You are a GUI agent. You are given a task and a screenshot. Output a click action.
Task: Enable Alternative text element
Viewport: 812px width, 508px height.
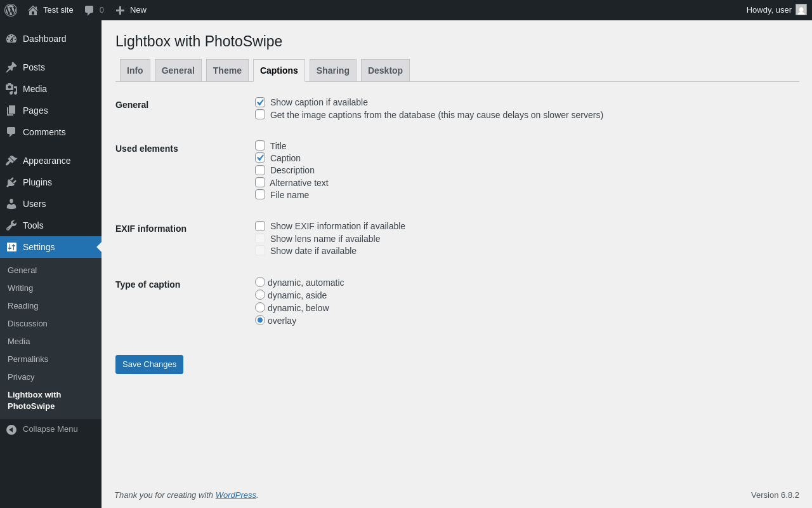[260, 182]
